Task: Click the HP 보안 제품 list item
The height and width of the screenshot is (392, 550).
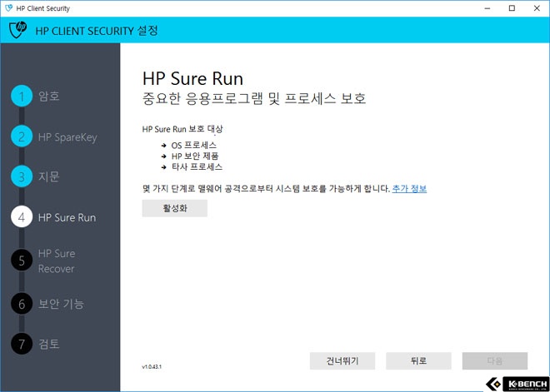Action: click(195, 156)
